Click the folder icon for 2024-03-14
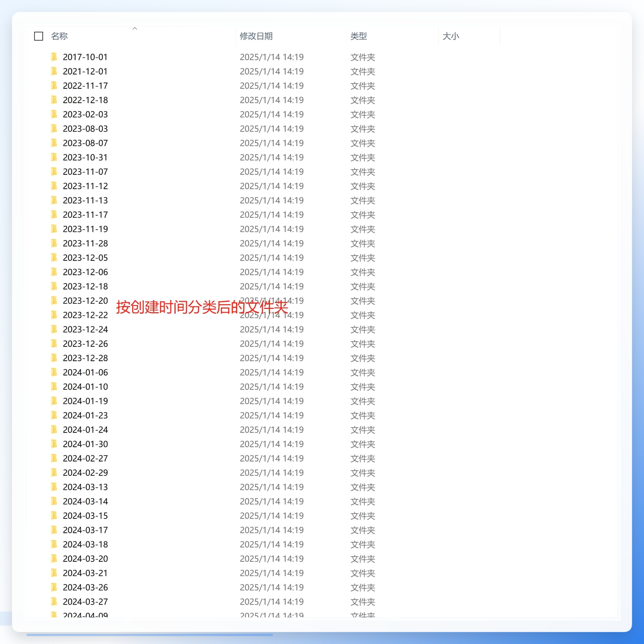 [x=54, y=501]
